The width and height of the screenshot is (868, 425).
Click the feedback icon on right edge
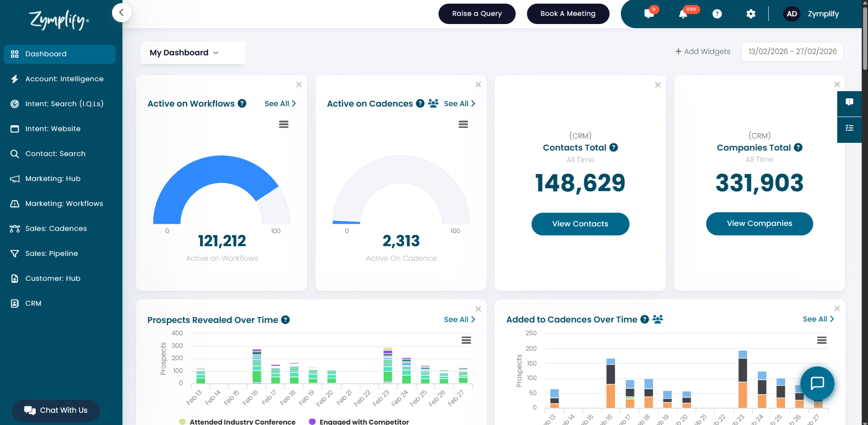(x=849, y=103)
